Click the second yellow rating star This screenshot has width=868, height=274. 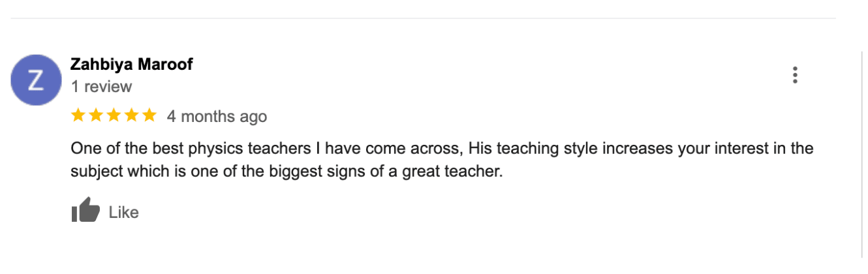[x=96, y=116]
